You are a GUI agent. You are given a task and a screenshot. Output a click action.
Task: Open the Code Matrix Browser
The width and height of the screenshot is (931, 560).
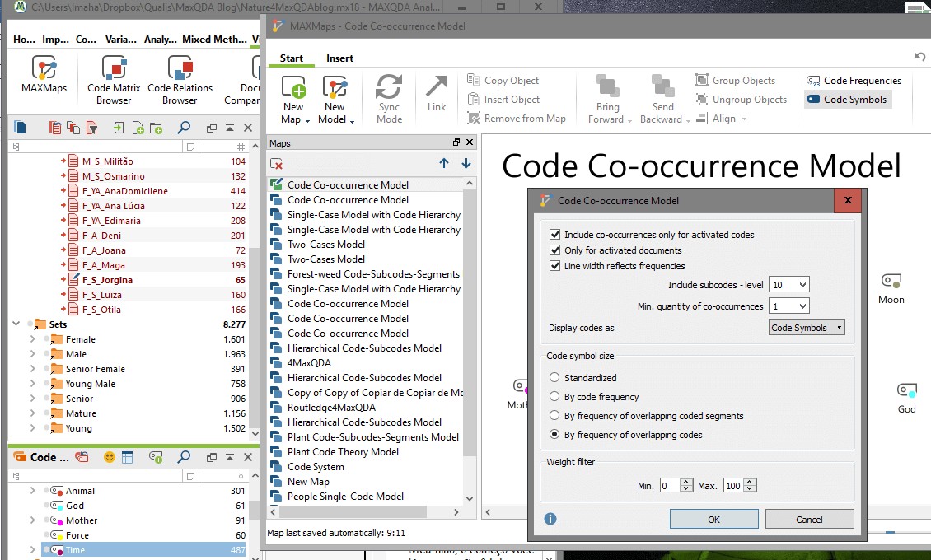[114, 80]
